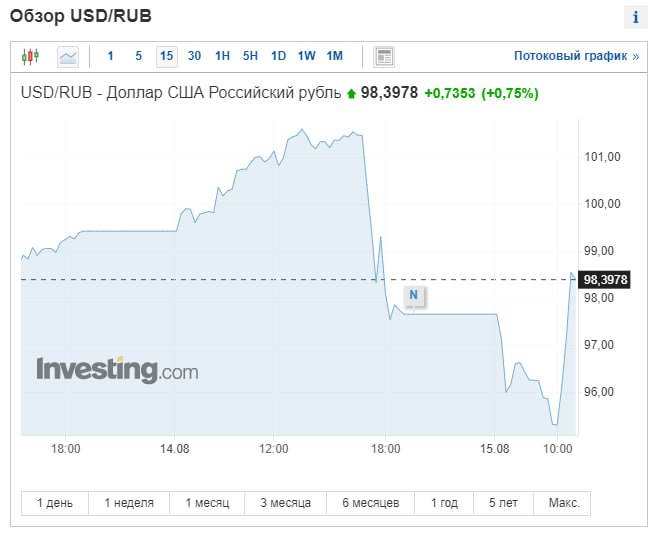The height and width of the screenshot is (547, 653).
Task: Choose the 1M interval
Action: coord(334,56)
